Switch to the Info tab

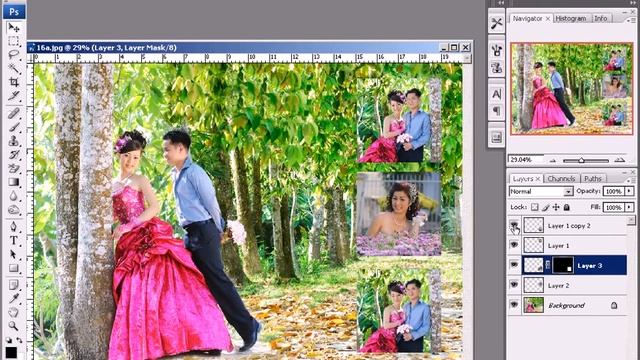coord(600,18)
